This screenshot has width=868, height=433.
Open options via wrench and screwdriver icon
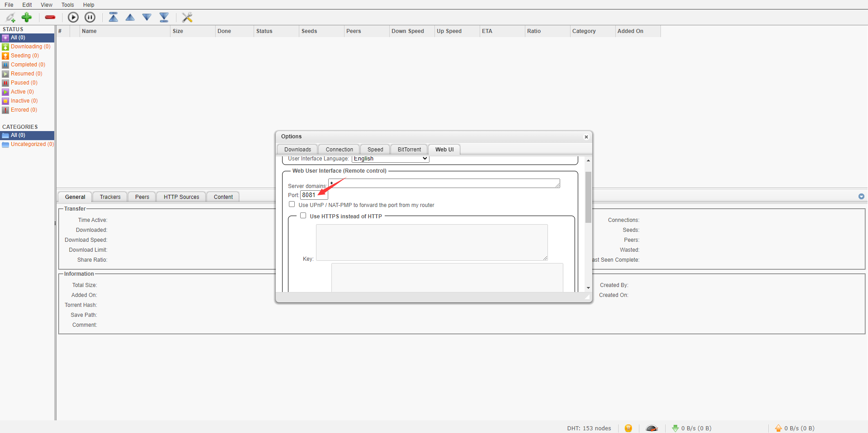pyautogui.click(x=187, y=17)
